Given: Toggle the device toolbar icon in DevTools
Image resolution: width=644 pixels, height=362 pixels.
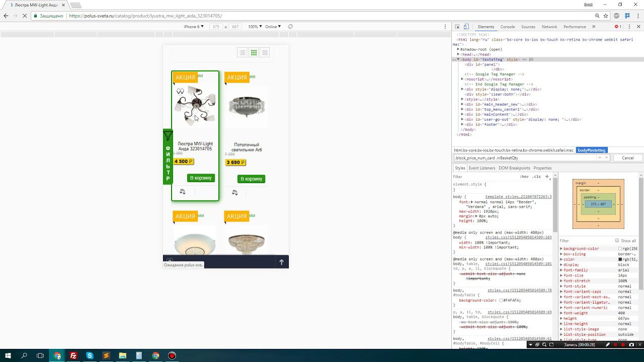Looking at the screenshot, I should point(466,27).
